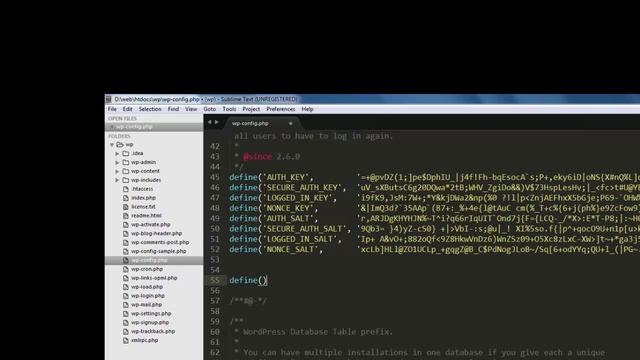Open wp-trackback.php from the sidebar
The width and height of the screenshot is (640, 360).
coord(153,331)
